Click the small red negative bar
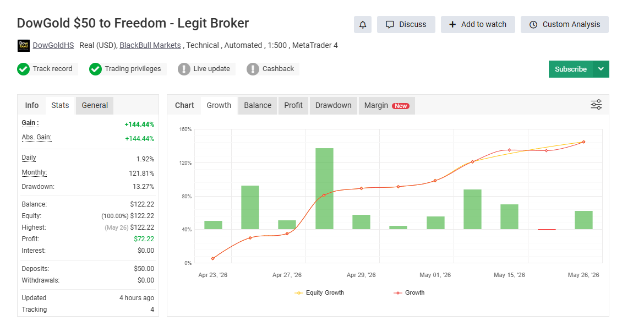644x320 pixels. (547, 230)
